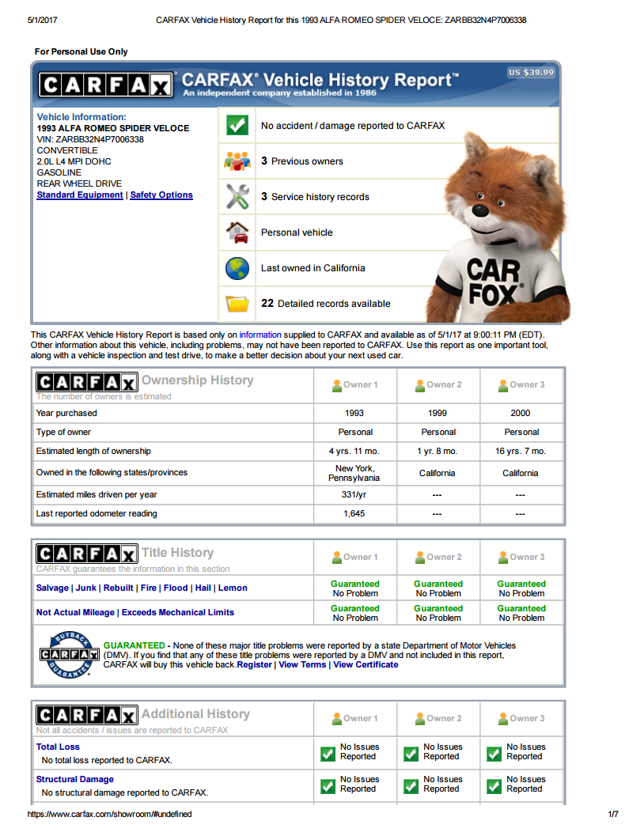Click the Owner 3 icon in Title History

[502, 558]
